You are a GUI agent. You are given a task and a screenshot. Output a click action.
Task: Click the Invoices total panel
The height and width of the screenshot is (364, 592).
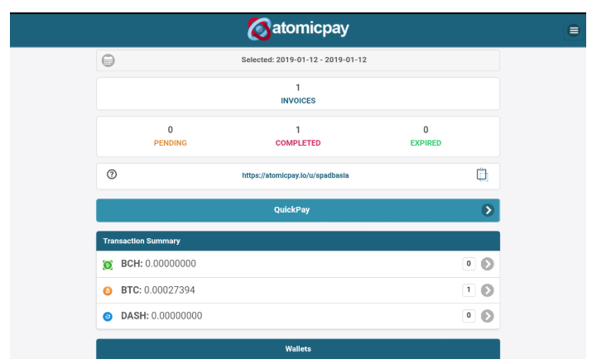click(298, 93)
